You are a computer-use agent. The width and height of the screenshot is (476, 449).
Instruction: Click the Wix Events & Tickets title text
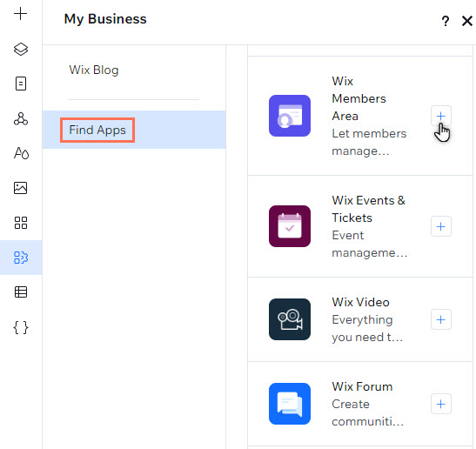click(x=369, y=209)
